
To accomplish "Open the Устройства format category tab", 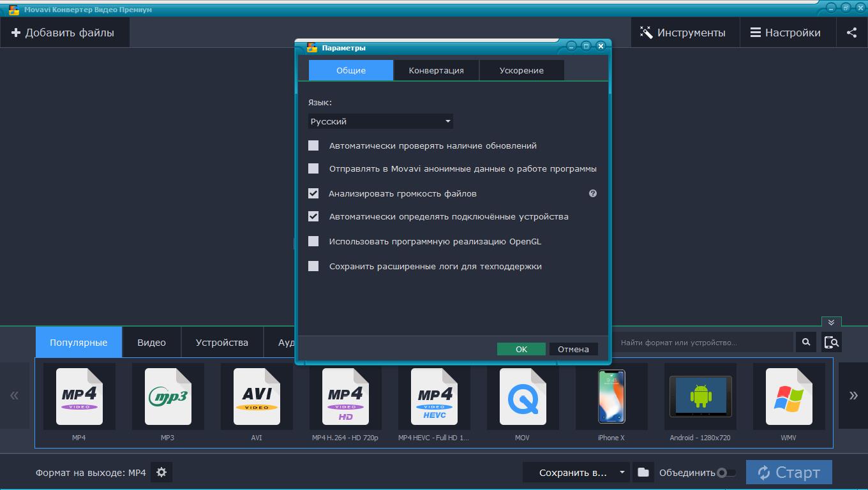I will tap(222, 342).
